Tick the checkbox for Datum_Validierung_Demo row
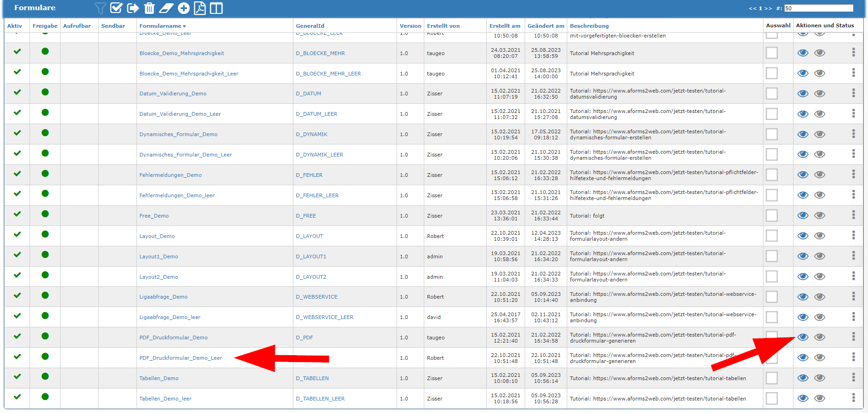The height and width of the screenshot is (413, 868). pos(771,94)
